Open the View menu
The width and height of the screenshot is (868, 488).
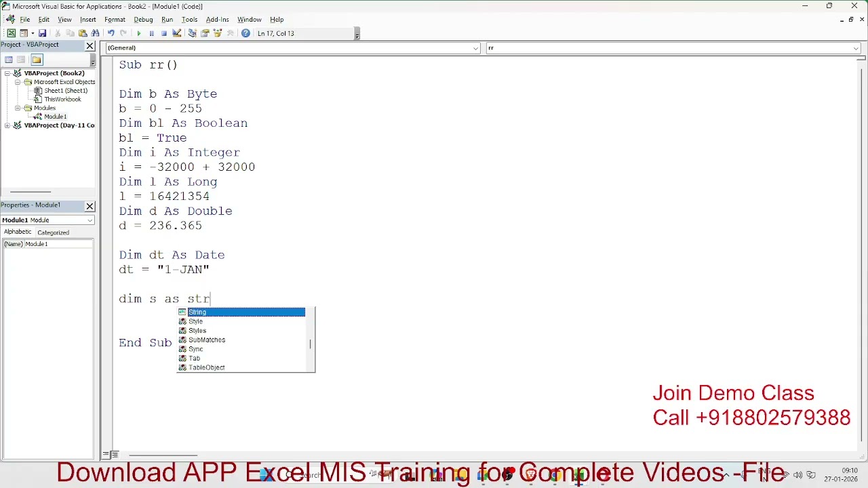coord(64,20)
